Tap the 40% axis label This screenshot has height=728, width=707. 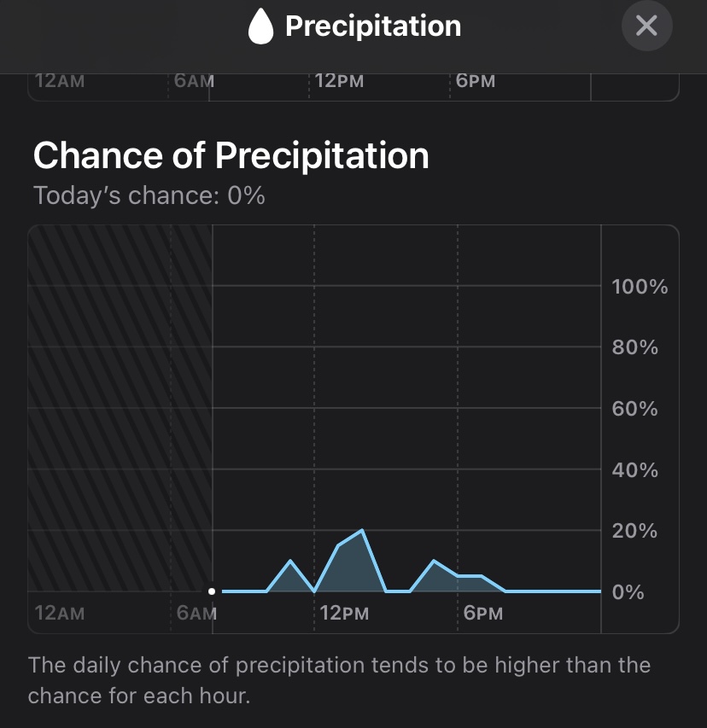click(635, 470)
